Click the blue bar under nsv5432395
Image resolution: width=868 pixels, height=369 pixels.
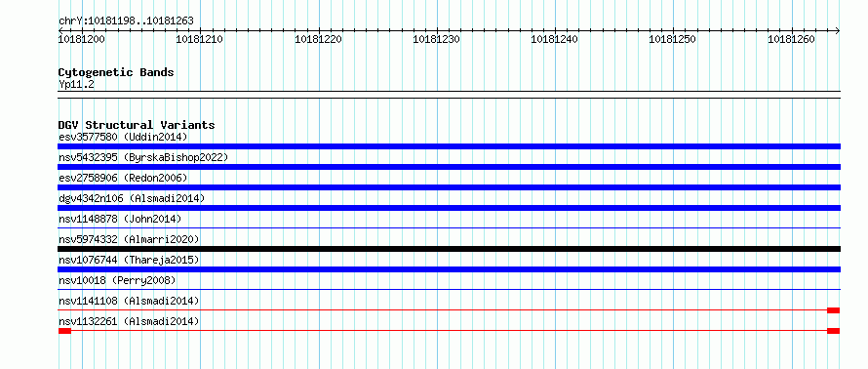[449, 167]
